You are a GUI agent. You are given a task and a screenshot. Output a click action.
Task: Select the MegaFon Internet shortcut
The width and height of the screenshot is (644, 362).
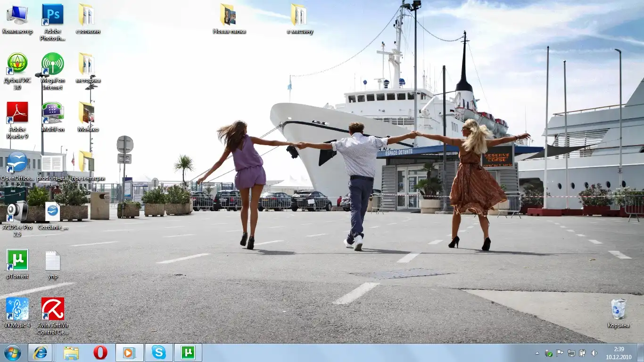52,64
